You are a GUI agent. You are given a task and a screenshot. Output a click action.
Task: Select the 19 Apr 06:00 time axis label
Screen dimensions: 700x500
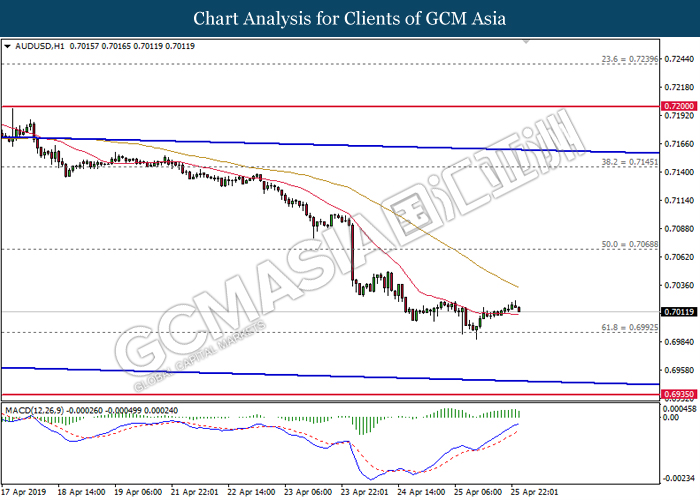coord(138,492)
